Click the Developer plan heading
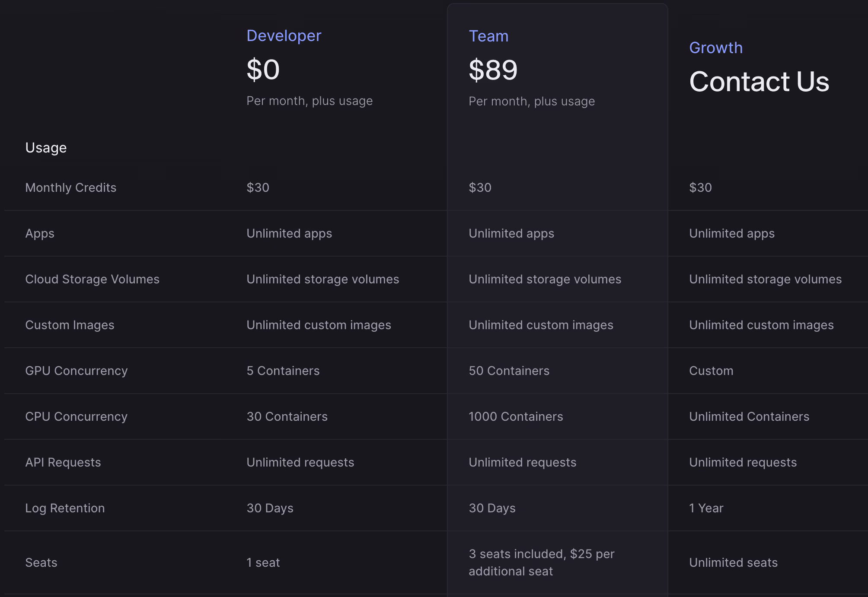 point(284,36)
